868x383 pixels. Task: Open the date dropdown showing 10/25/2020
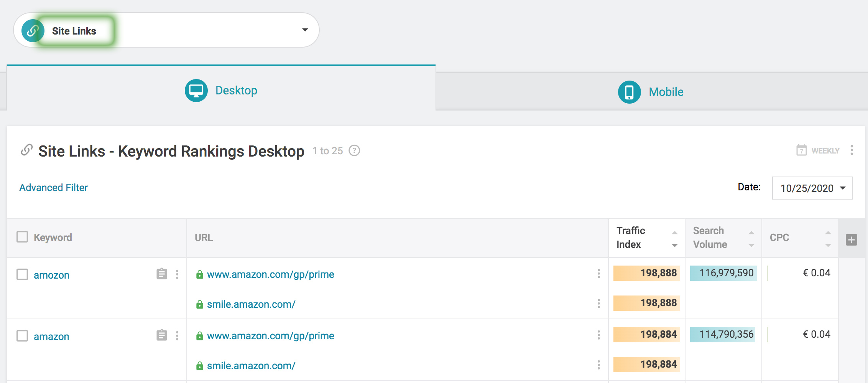812,188
